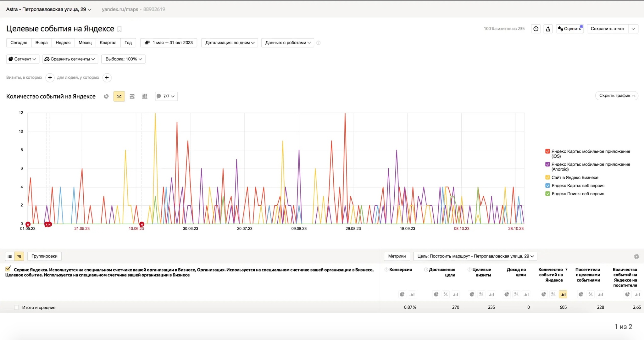Show percent mode for Достижения цели column

446,294
